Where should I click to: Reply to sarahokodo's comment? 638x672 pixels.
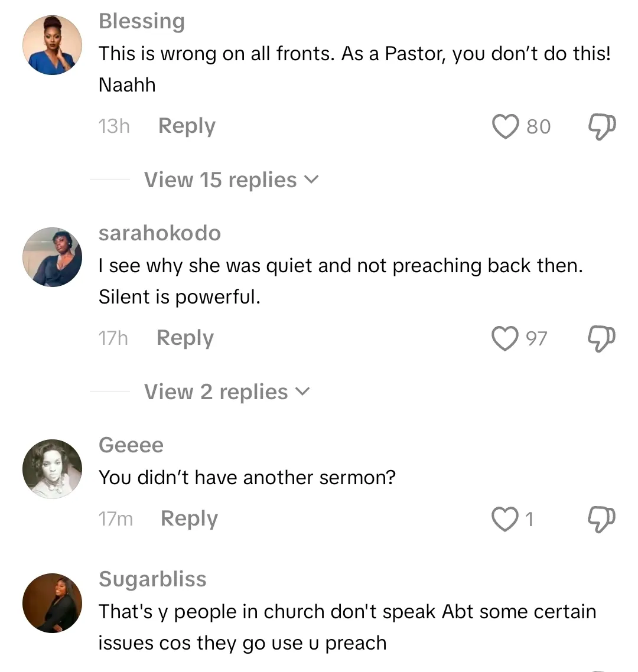[185, 338]
